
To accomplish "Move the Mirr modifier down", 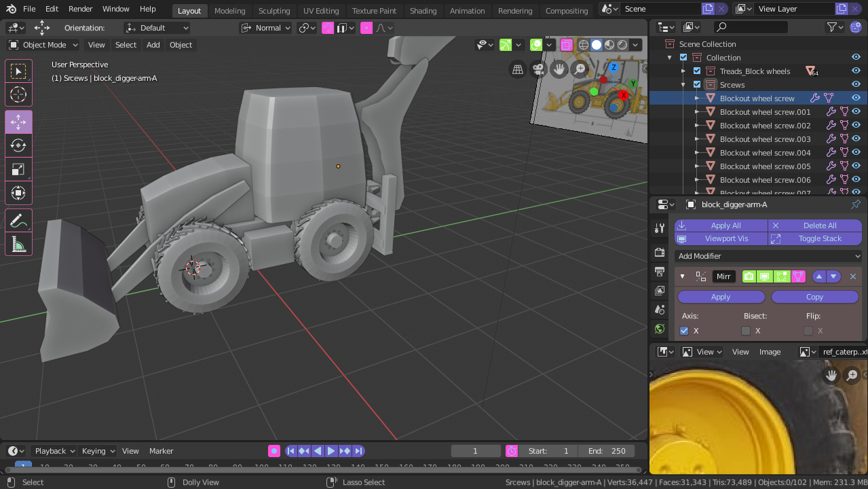I will (x=833, y=276).
